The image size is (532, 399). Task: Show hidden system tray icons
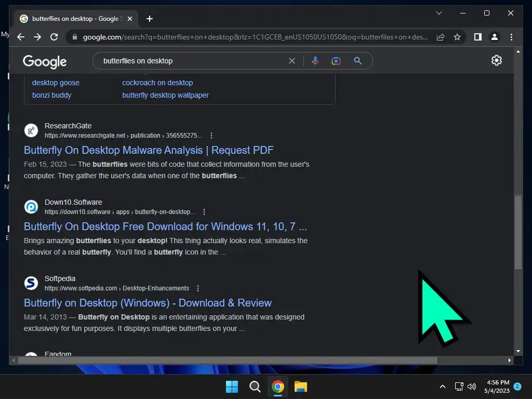pyautogui.click(x=443, y=387)
